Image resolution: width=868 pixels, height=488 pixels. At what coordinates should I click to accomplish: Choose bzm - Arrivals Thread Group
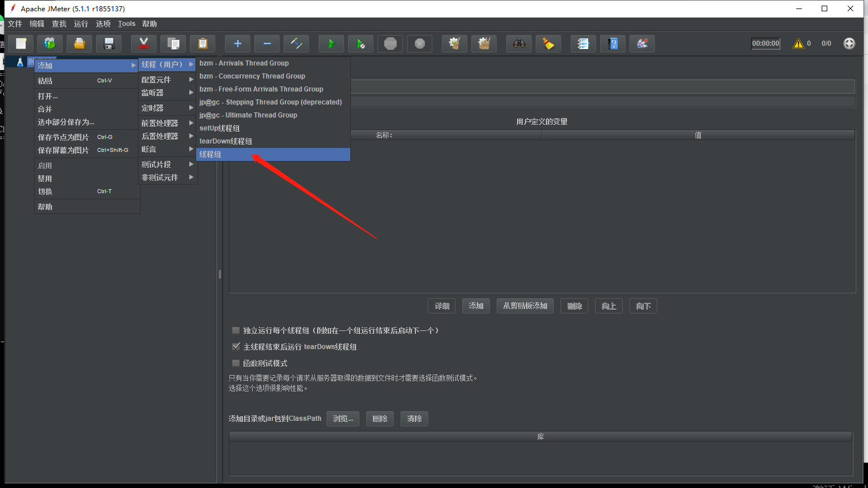pyautogui.click(x=273, y=63)
